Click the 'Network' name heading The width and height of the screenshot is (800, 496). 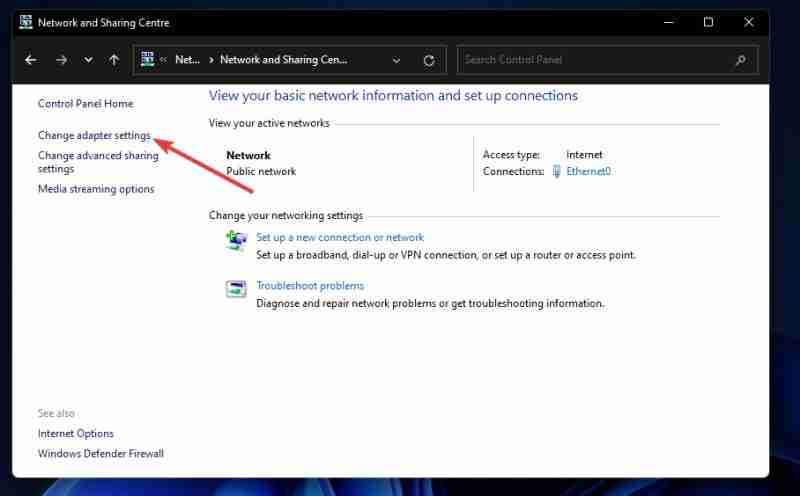(248, 155)
